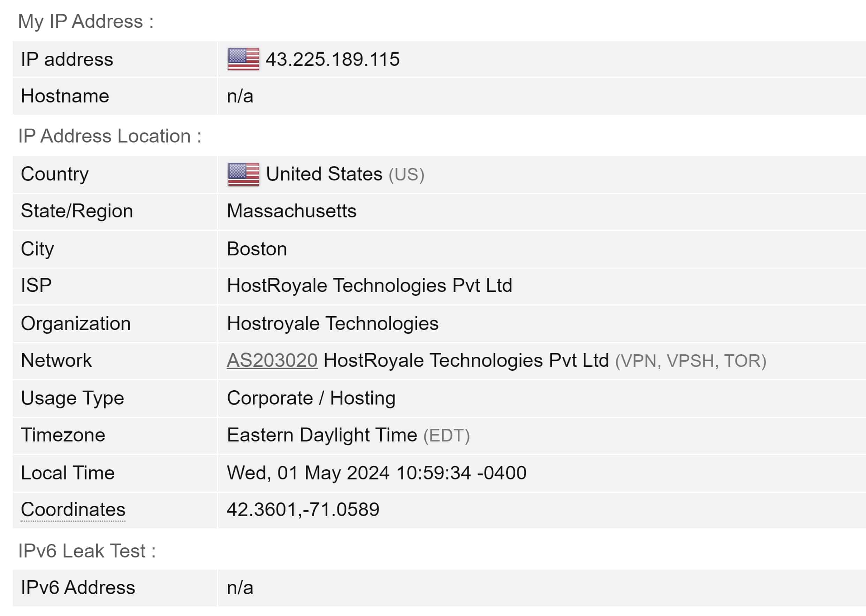This screenshot has width=866, height=616.
Task: Click the My IP Address section heading
Action: (86, 21)
